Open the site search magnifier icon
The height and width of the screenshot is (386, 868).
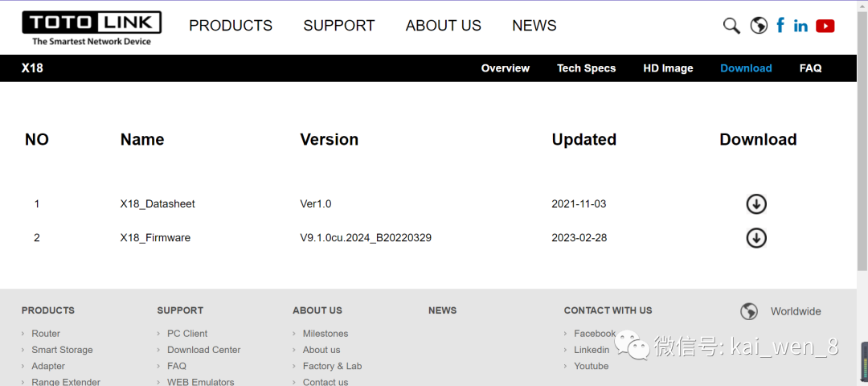click(731, 26)
